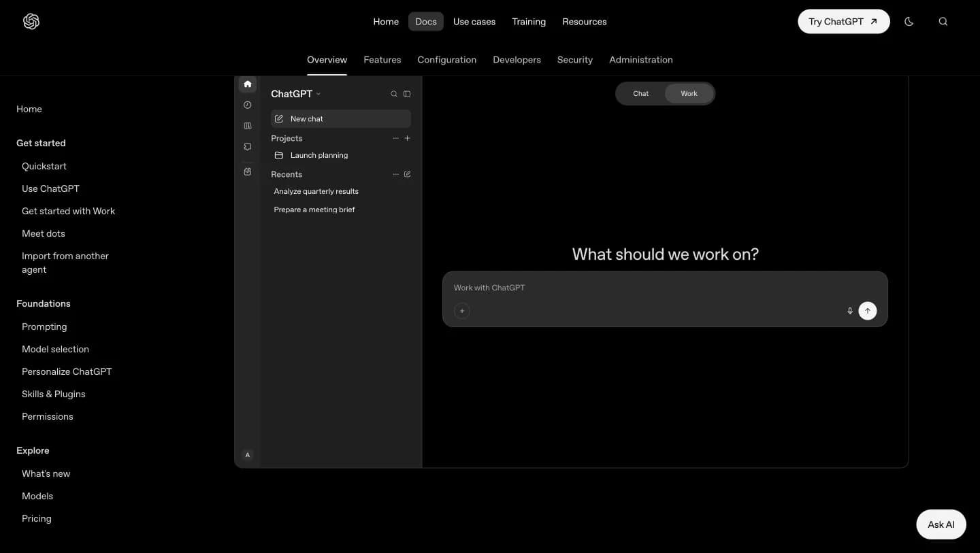Open the Docs tab in top navigation
This screenshot has width=980, height=553.
tap(426, 22)
